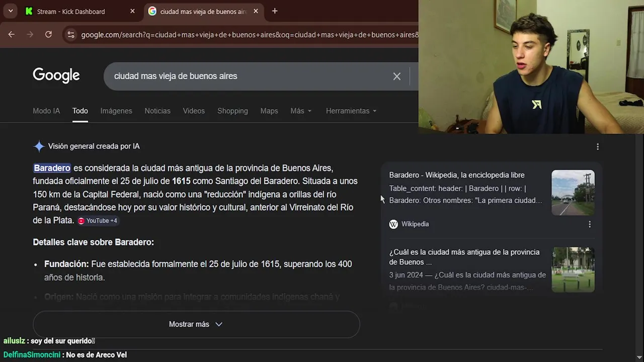Open the Maps results
This screenshot has height=362, width=644.
point(269,111)
